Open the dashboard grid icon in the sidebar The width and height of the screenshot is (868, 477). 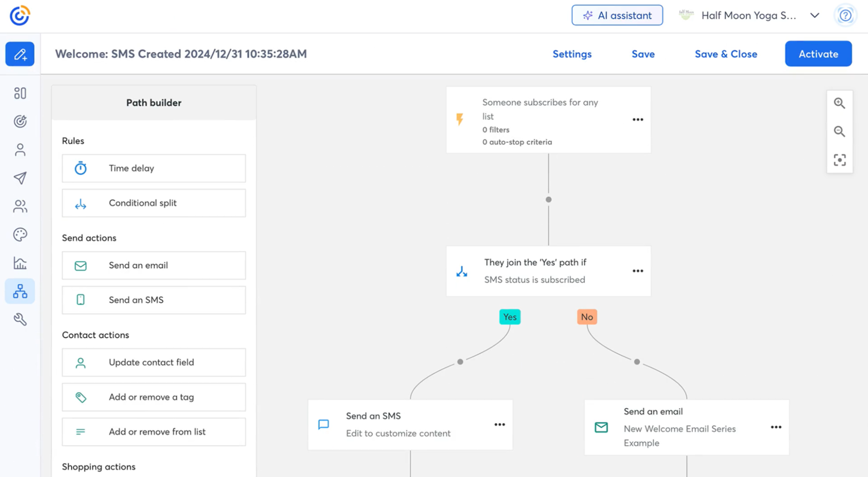[20, 93]
